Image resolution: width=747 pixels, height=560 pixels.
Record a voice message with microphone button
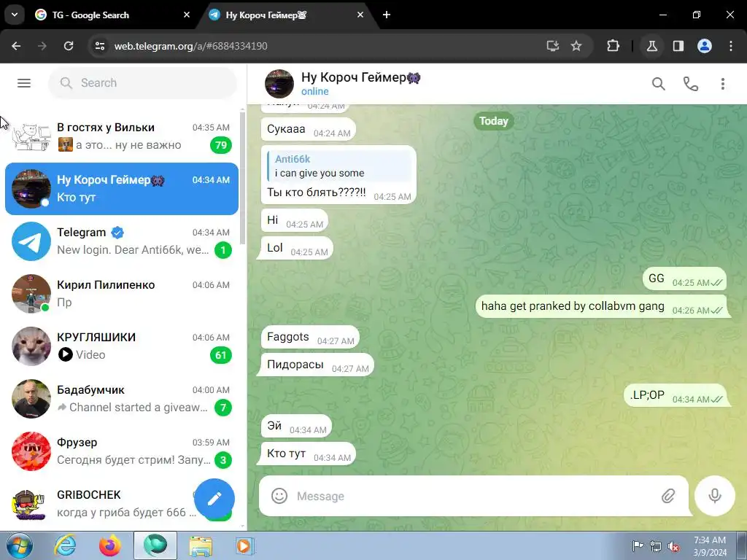tap(715, 496)
